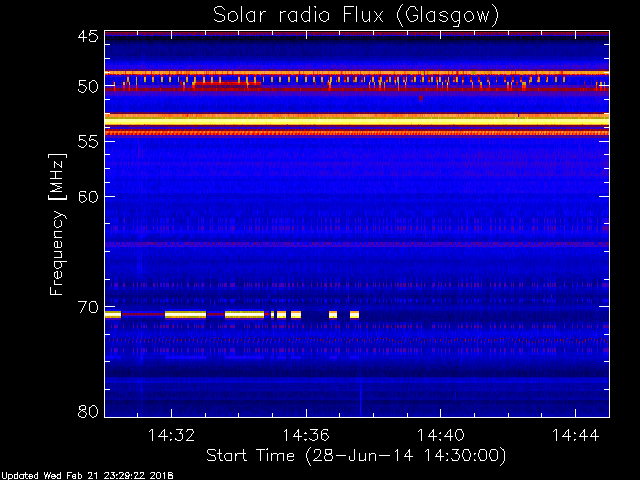Select the 45 frequency tick label
Screen dimensions: 640x480
88,36
